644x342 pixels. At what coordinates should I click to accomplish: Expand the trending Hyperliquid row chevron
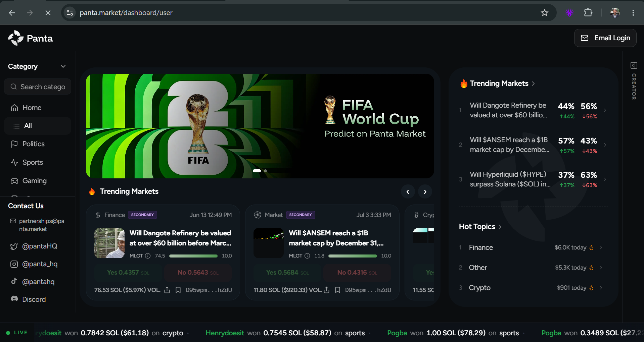[605, 179]
